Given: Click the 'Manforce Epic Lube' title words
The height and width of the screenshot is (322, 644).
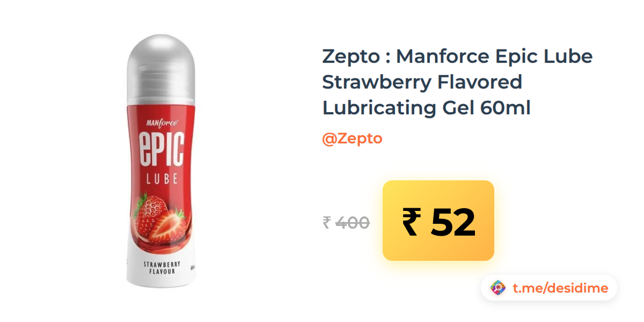Looking at the screenshot, I should pyautogui.click(x=494, y=56).
